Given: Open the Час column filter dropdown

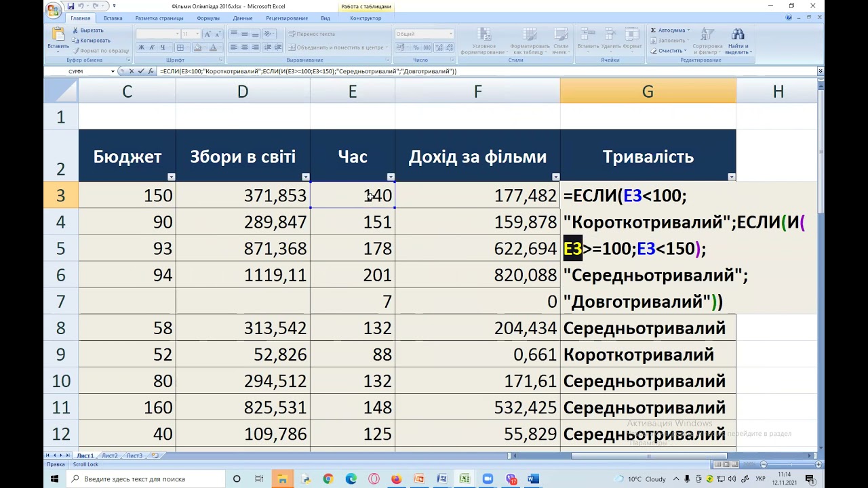Looking at the screenshot, I should (x=391, y=177).
